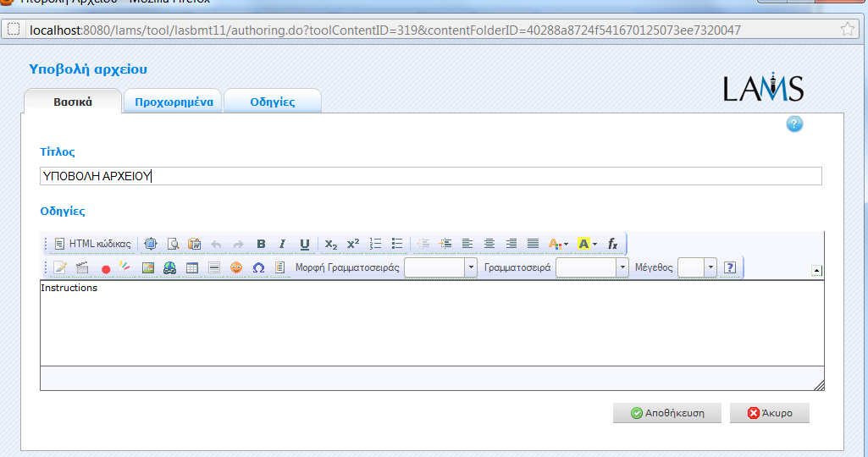Click the undo arrow icon
Image resolution: width=868 pixels, height=457 pixels.
217,244
